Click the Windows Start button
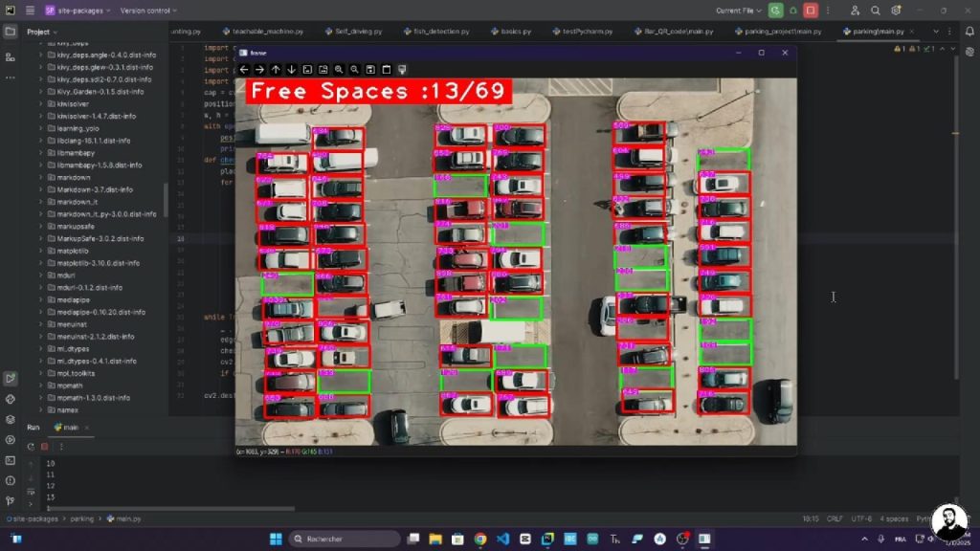Image resolution: width=980 pixels, height=551 pixels. point(276,539)
